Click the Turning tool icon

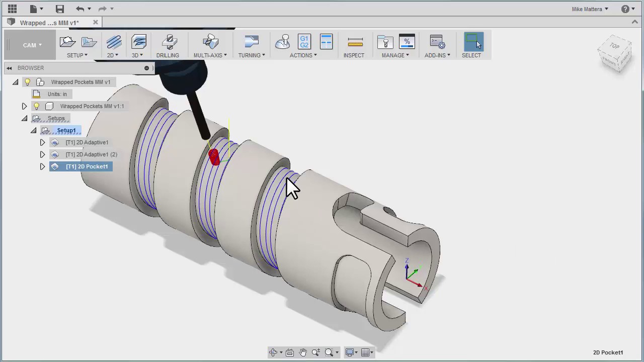coord(251,42)
